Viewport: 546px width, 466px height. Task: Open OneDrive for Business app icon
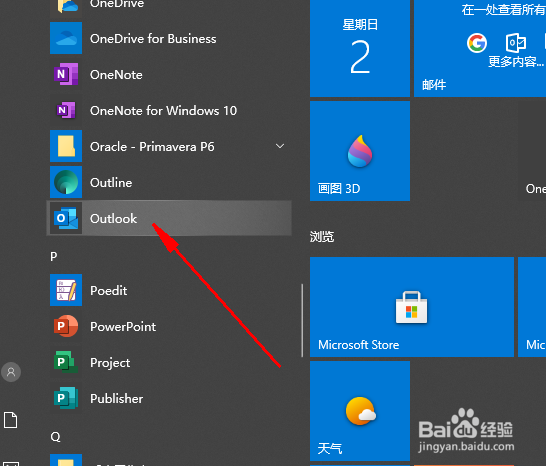tap(66, 38)
